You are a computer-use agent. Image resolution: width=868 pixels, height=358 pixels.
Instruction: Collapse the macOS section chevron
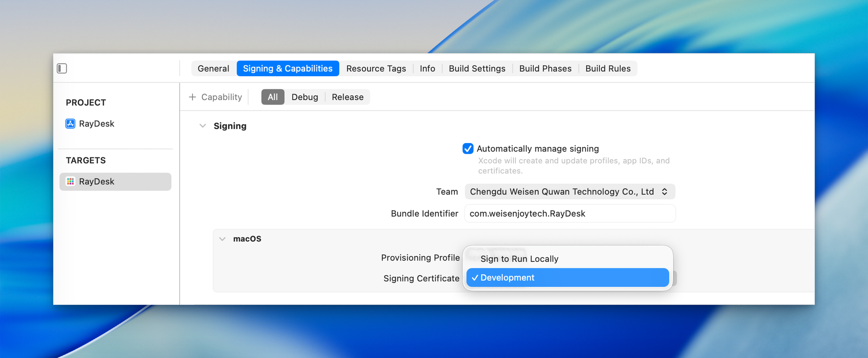tap(223, 239)
